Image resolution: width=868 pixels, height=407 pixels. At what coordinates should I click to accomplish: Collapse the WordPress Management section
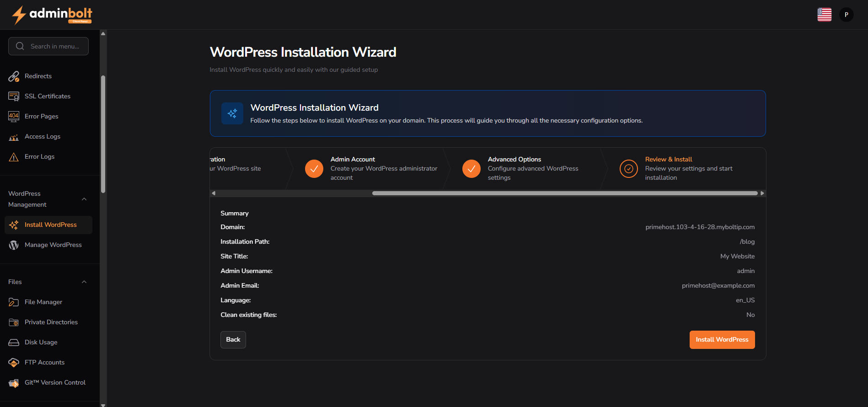pyautogui.click(x=84, y=199)
